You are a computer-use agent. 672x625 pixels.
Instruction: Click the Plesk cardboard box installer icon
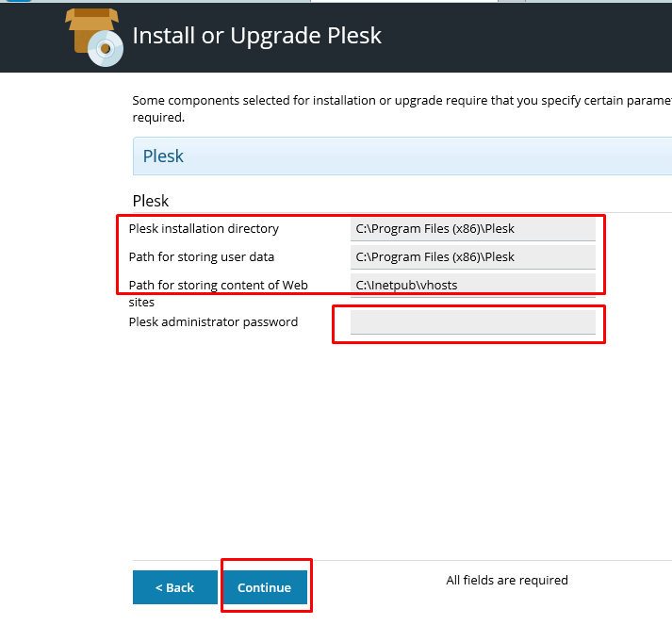click(x=91, y=26)
